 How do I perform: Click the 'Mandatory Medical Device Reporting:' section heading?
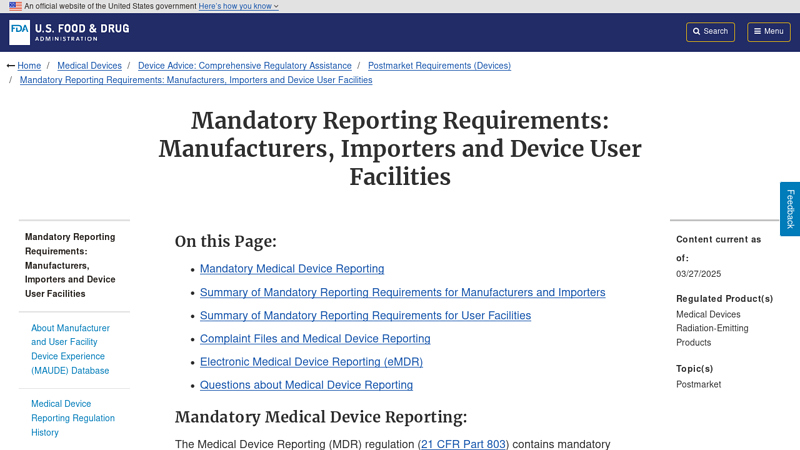point(321,417)
